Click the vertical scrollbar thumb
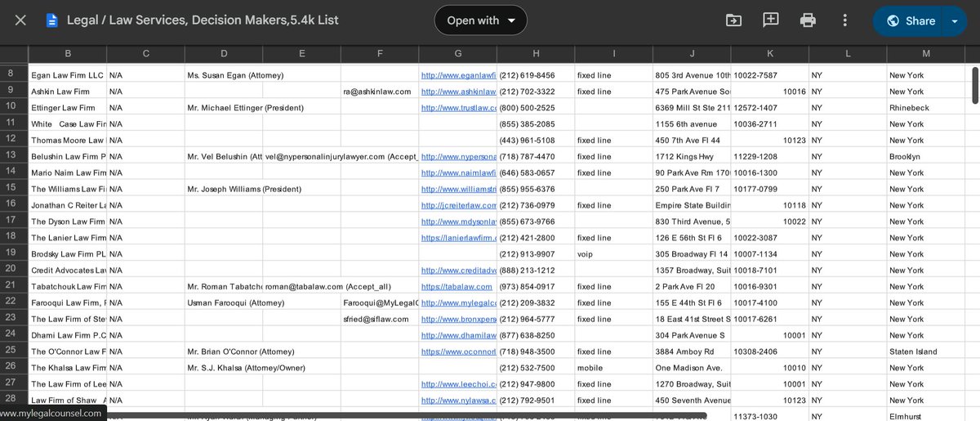Image resolution: width=980 pixels, height=421 pixels. 974,85
